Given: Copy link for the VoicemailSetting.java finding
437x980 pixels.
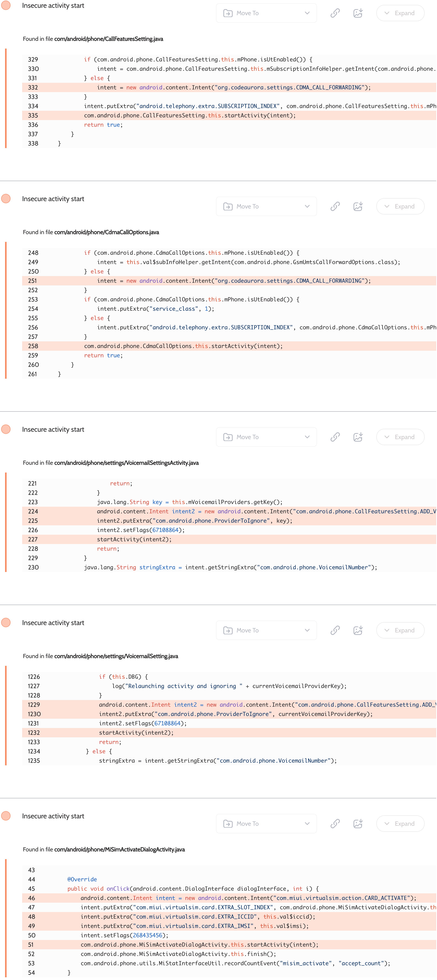Looking at the screenshot, I should pyautogui.click(x=335, y=630).
